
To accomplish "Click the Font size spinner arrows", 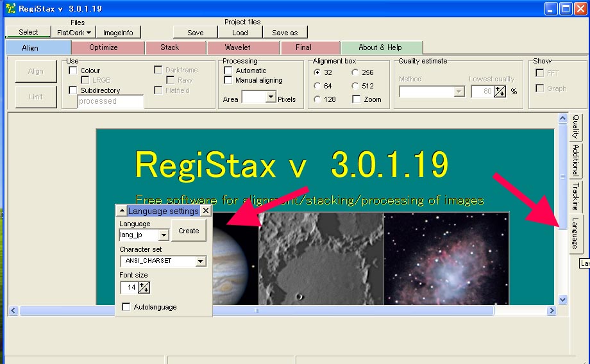I will click(x=144, y=288).
